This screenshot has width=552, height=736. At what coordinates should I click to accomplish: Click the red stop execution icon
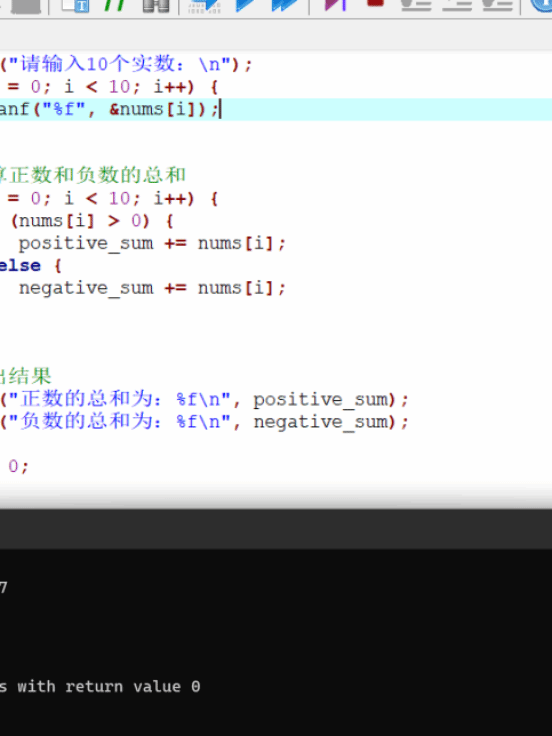376,4
